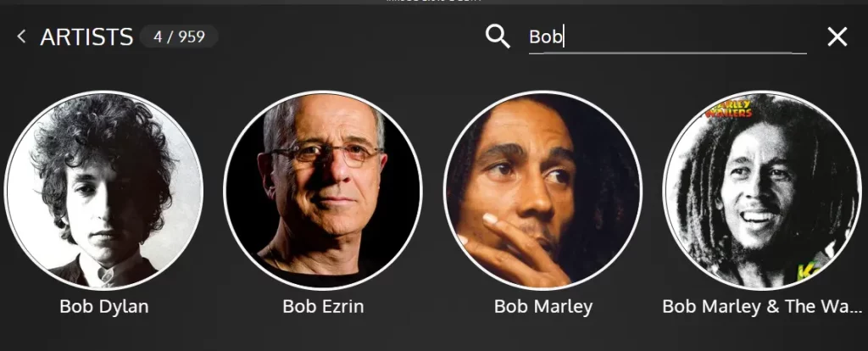Click Bob Ezrin's glasses in his photo
The width and height of the screenshot is (868, 351).
pos(326,154)
